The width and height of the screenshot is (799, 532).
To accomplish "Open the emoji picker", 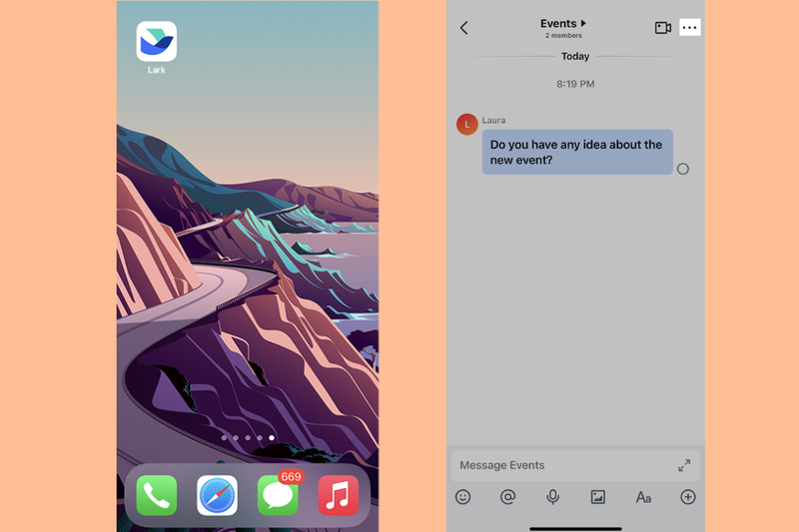I will click(462, 497).
